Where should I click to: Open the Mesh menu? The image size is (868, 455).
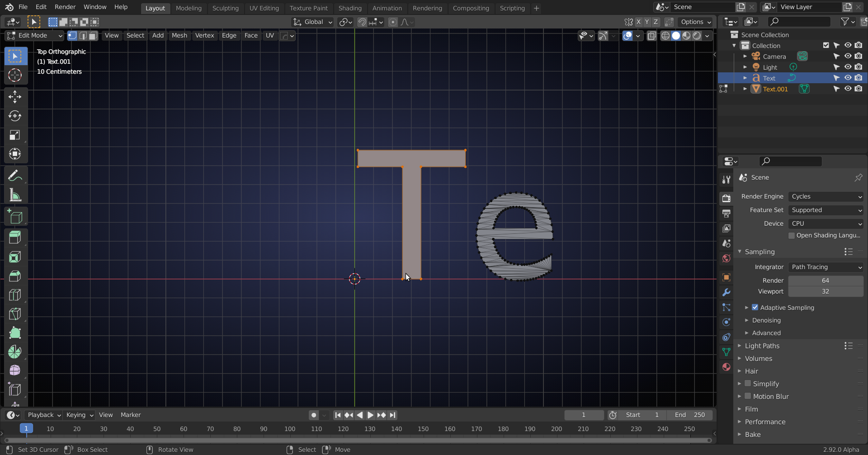pos(179,36)
